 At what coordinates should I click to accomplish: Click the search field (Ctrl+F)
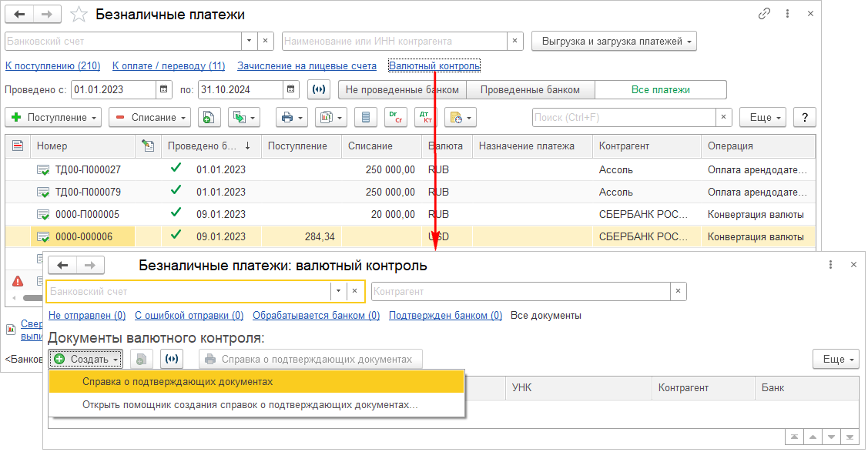tap(624, 118)
